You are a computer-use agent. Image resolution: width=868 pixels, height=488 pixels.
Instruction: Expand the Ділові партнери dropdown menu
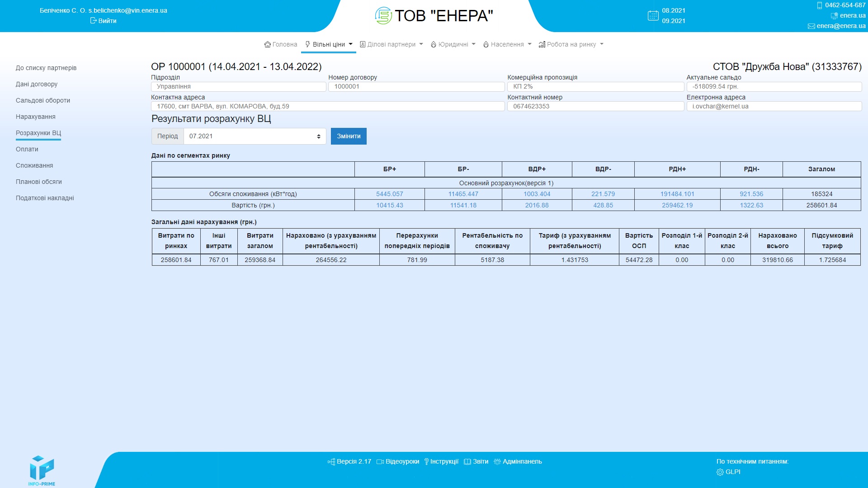tap(392, 44)
